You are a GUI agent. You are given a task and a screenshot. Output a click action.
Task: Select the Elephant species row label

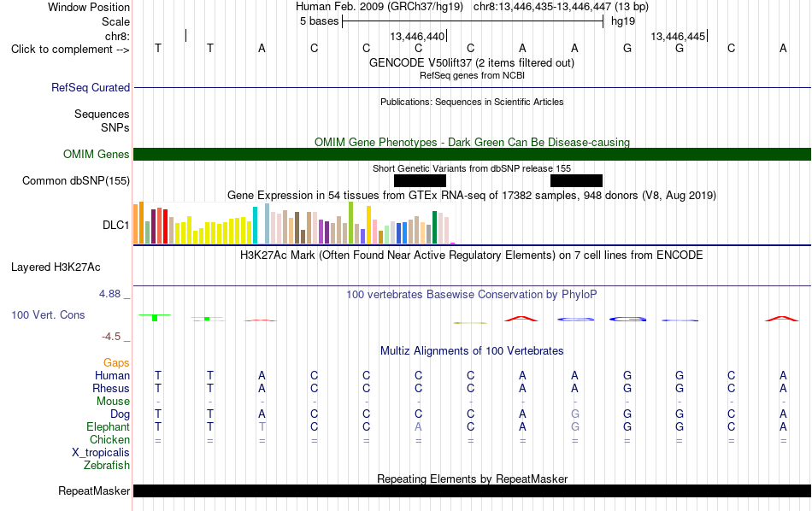[108, 427]
